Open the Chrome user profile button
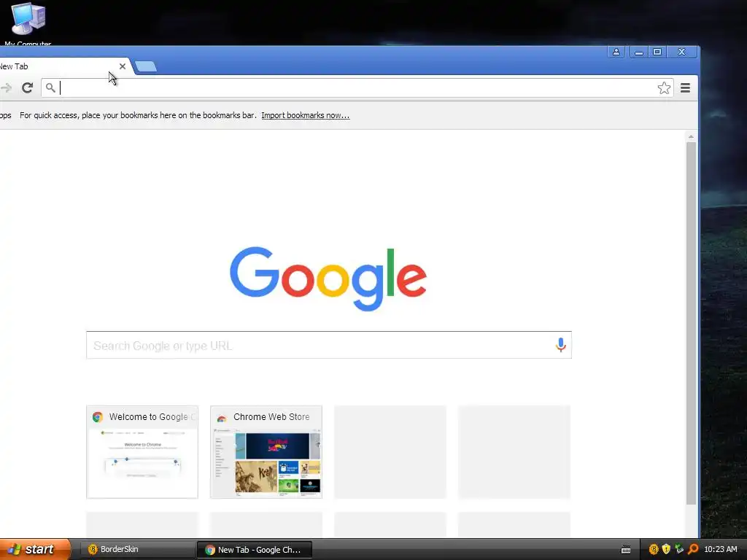 (616, 52)
